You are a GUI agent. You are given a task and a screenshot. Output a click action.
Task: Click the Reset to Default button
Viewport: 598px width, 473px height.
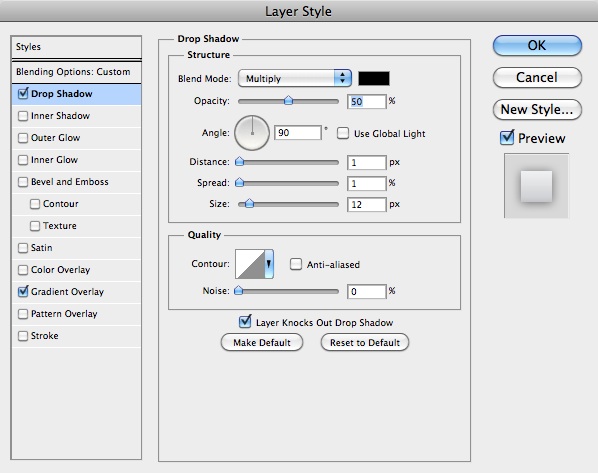point(365,343)
